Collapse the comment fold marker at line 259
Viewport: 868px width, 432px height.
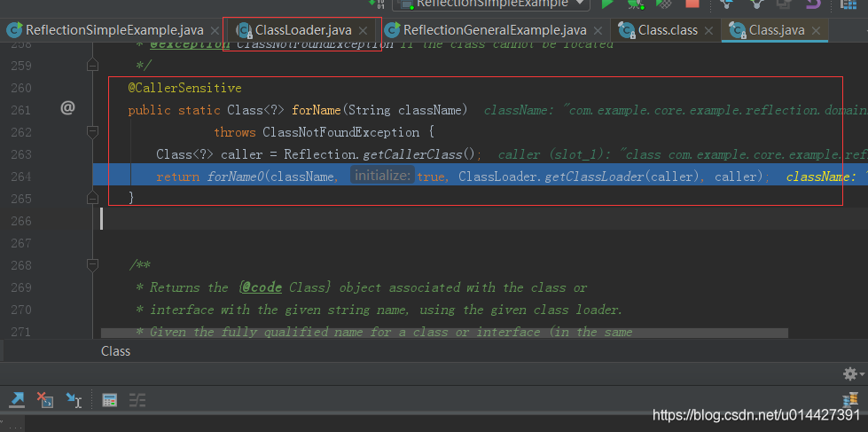coord(92,66)
